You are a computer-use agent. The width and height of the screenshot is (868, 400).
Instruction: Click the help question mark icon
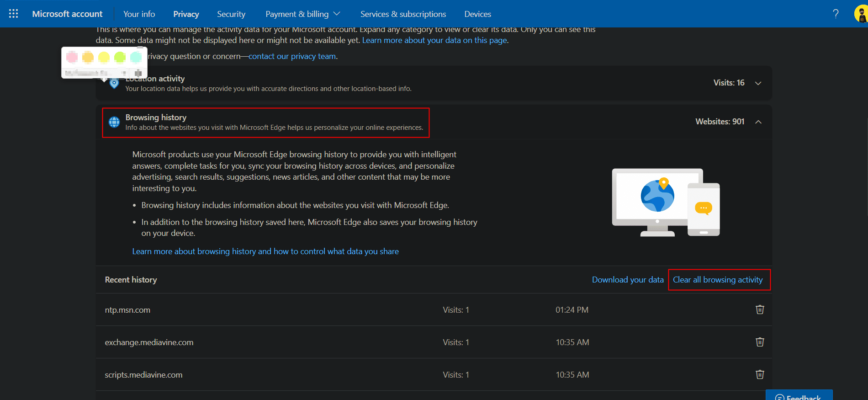point(836,14)
